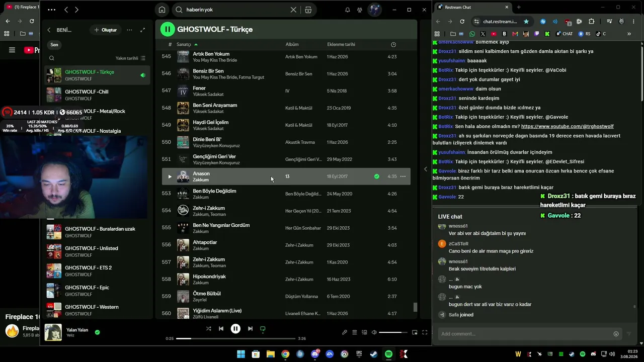This screenshot has width=644, height=362.
Task: Skip to the previous track
Action: pyautogui.click(x=221, y=329)
